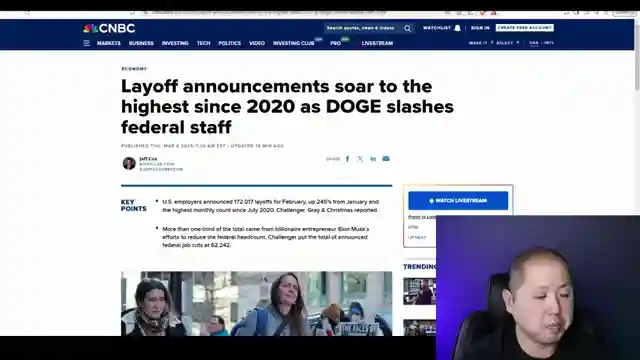Click the Watch Livestream button
This screenshot has height=360, width=640.
click(458, 201)
